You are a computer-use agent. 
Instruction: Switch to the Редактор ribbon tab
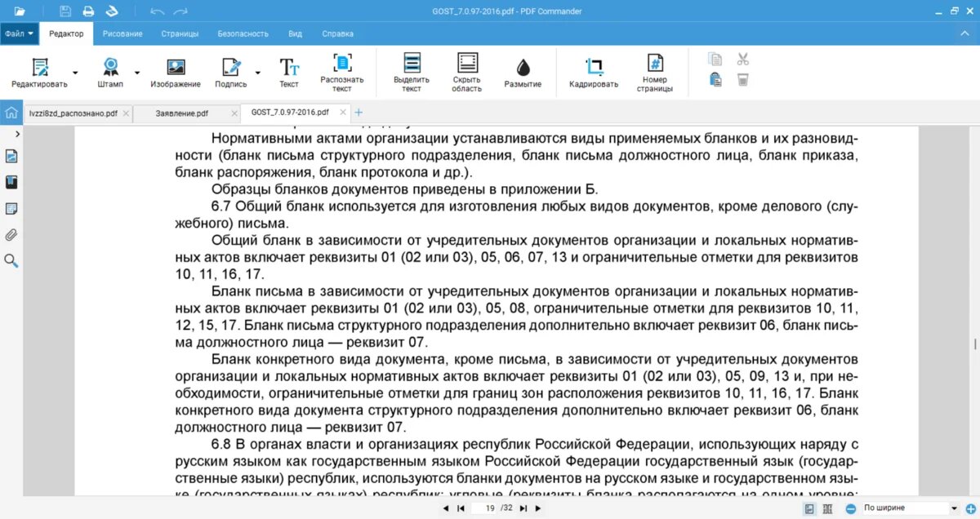(x=66, y=33)
